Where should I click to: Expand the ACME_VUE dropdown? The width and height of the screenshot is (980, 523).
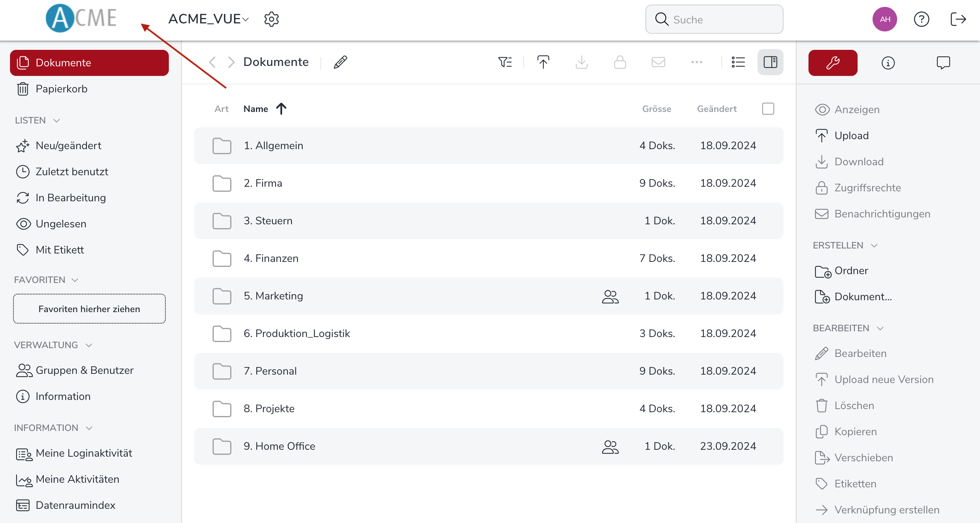(209, 19)
